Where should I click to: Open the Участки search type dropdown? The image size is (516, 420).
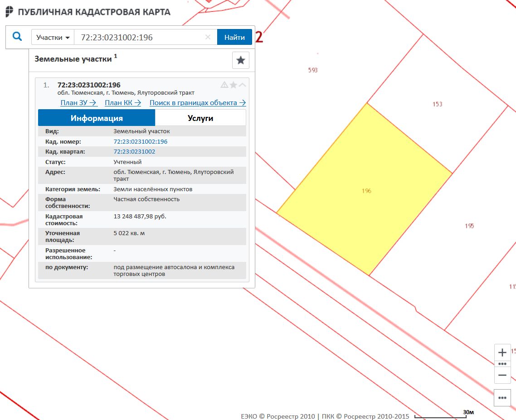pyautogui.click(x=53, y=37)
